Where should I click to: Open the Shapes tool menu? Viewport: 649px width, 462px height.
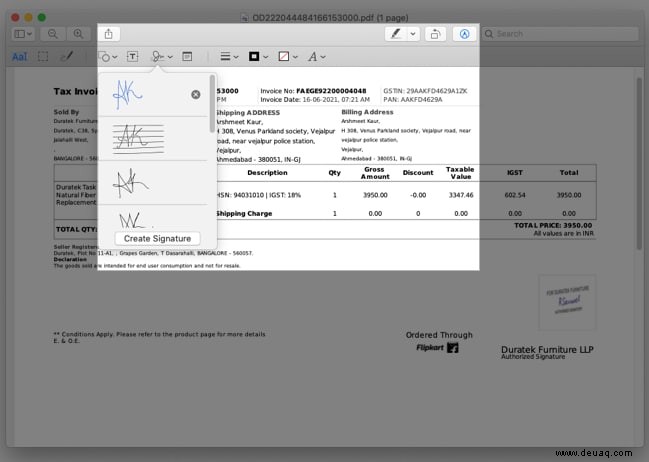point(108,57)
